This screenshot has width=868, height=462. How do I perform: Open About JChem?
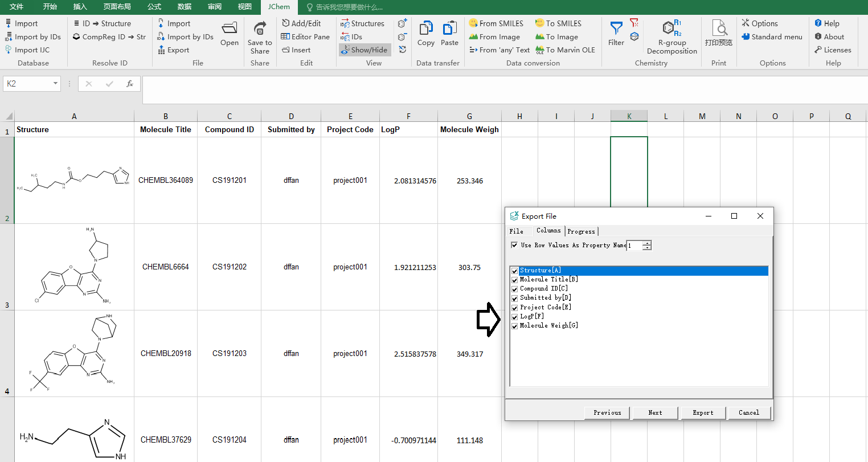click(x=829, y=36)
